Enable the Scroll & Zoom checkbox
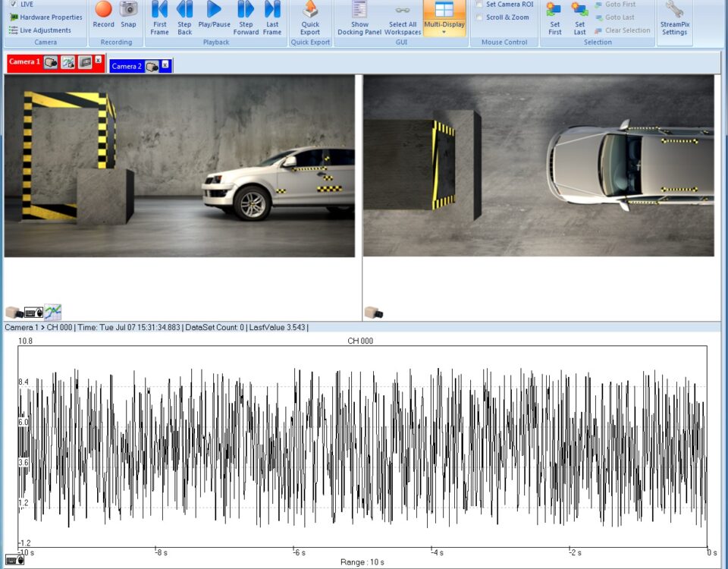 (x=479, y=17)
